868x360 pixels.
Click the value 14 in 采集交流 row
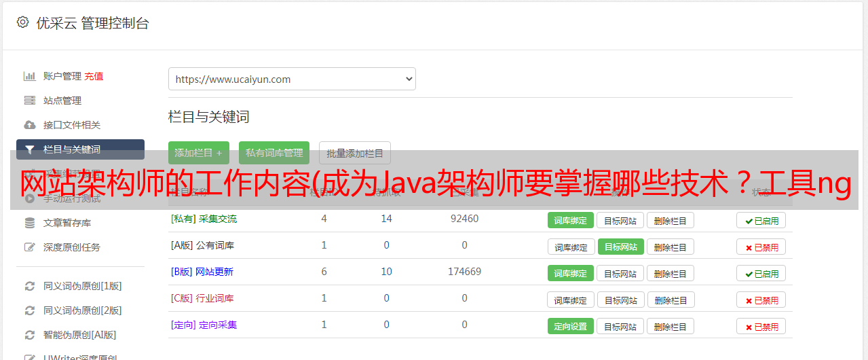pyautogui.click(x=386, y=219)
